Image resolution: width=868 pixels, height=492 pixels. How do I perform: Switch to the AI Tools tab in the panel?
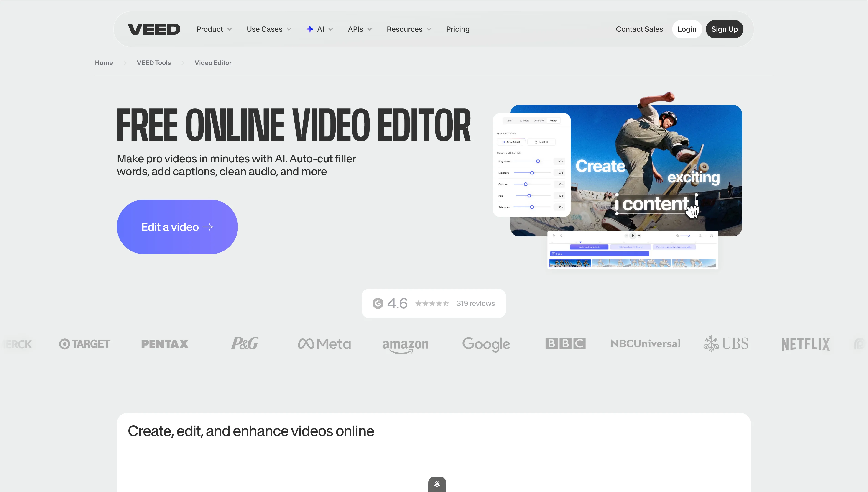525,121
